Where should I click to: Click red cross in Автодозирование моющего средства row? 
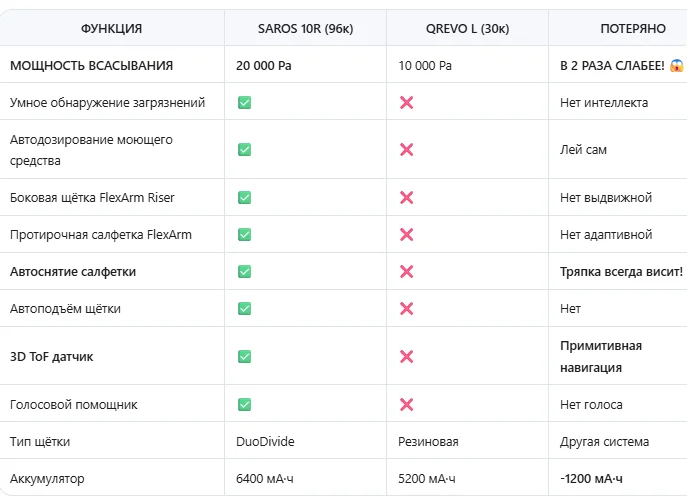click(407, 150)
